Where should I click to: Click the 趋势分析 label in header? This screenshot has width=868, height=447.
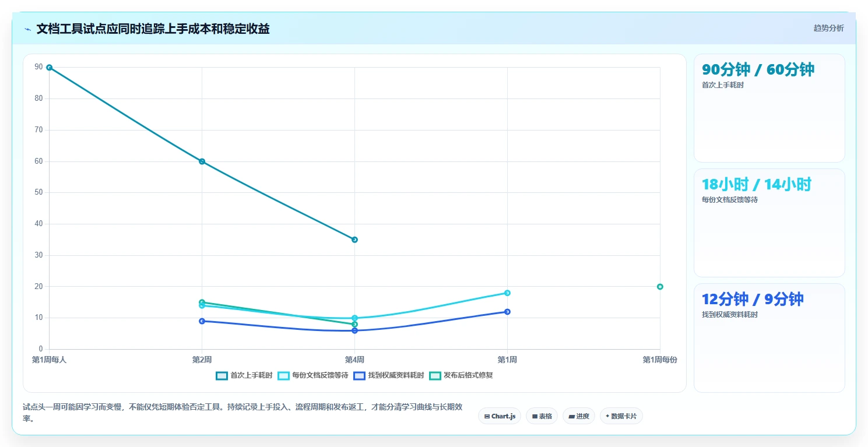coord(828,28)
